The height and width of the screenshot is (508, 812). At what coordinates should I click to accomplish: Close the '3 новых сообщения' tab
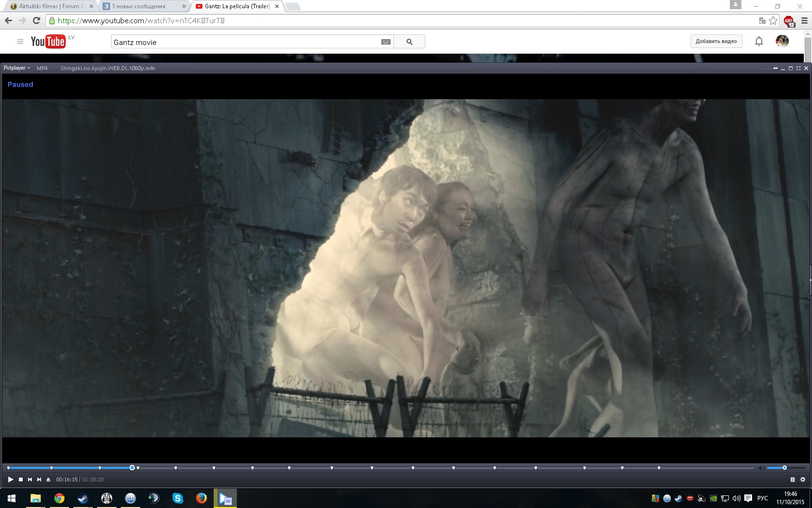pos(184,6)
